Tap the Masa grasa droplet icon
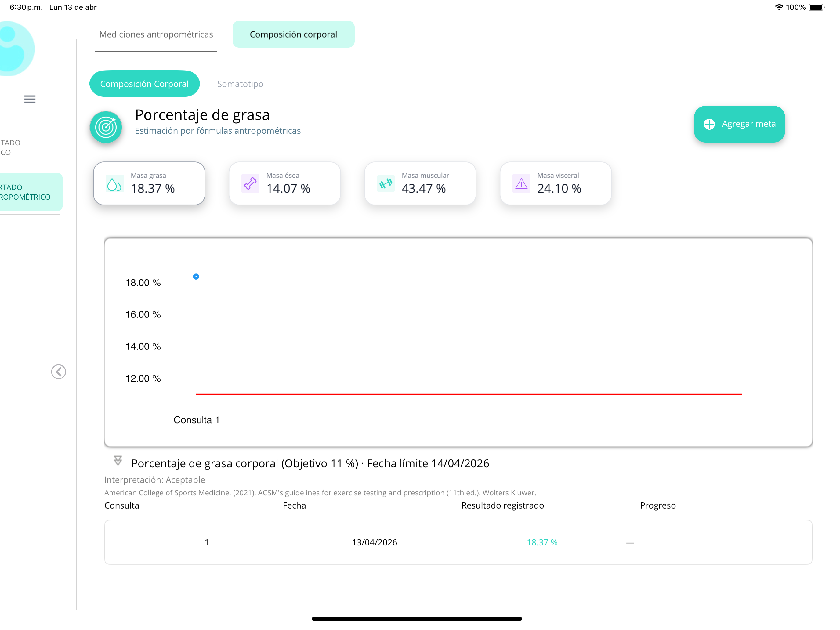Screen dimensions: 840x630 point(114,184)
